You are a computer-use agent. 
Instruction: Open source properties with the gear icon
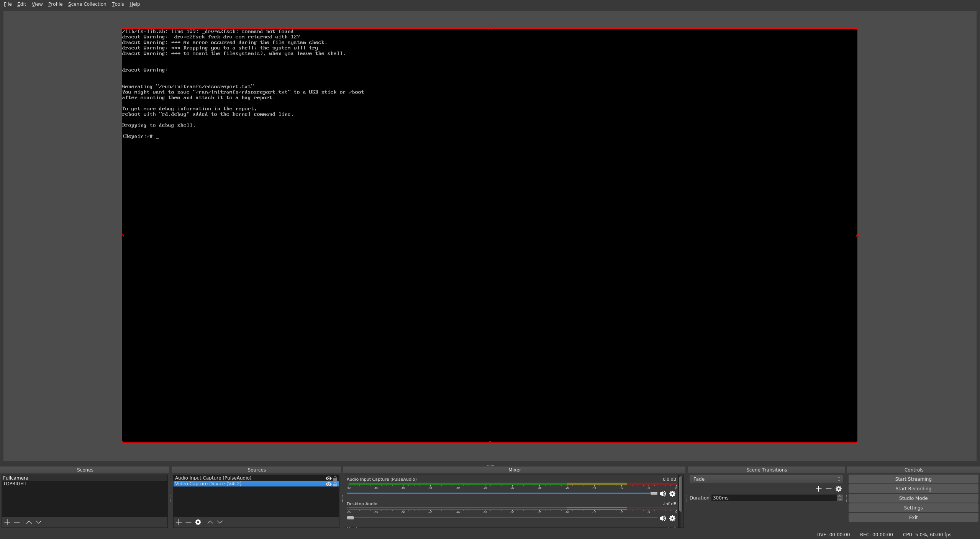(x=198, y=522)
